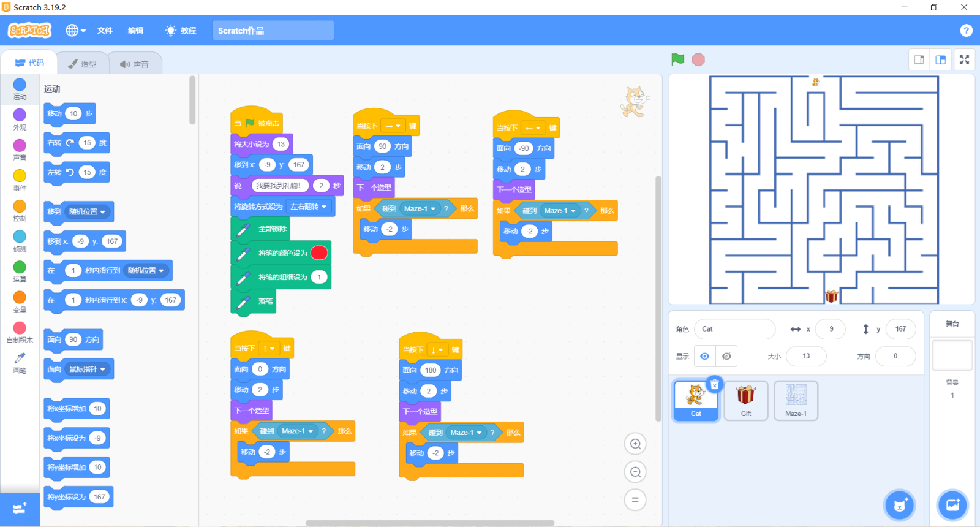
Task: Click the green flag to run project
Action: point(677,59)
